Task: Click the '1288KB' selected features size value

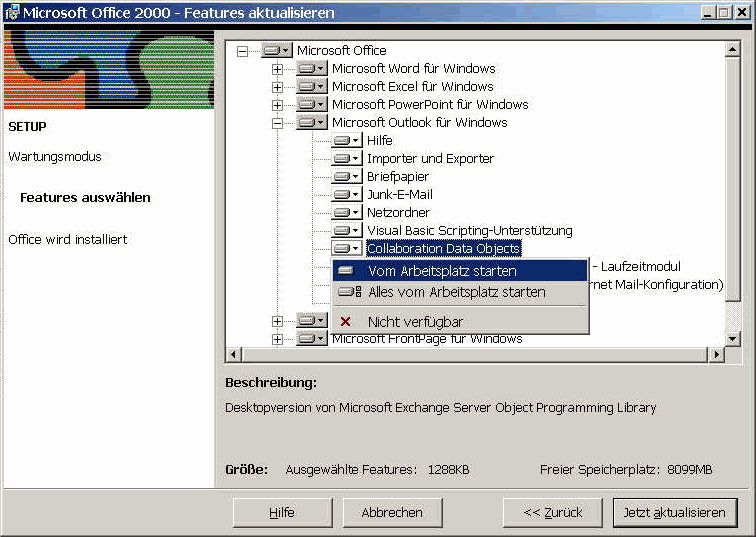Action: tap(448, 470)
